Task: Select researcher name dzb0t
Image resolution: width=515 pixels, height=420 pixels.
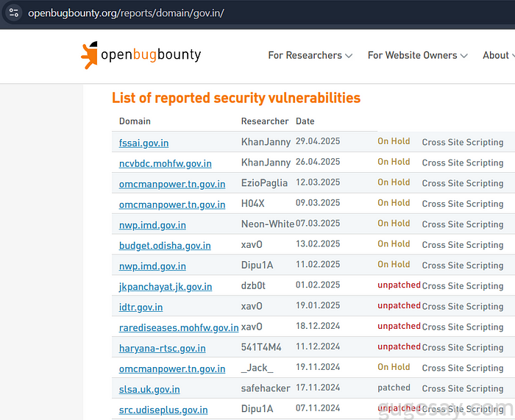Action: tap(253, 285)
